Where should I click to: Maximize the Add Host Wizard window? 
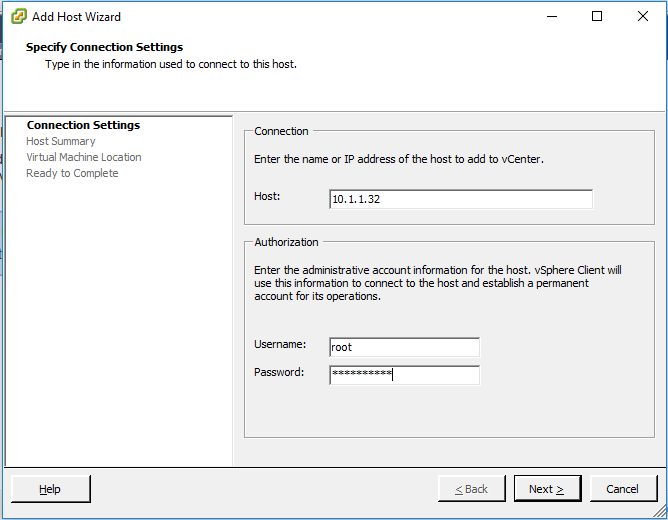[x=597, y=16]
